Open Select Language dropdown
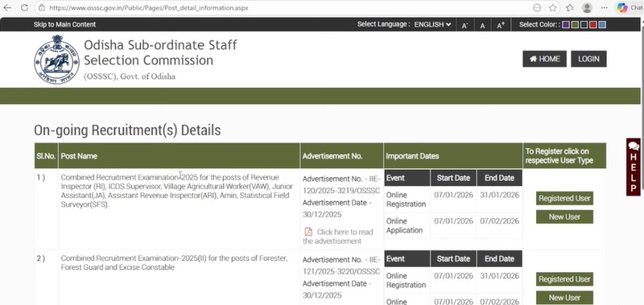644x305 pixels. click(432, 25)
